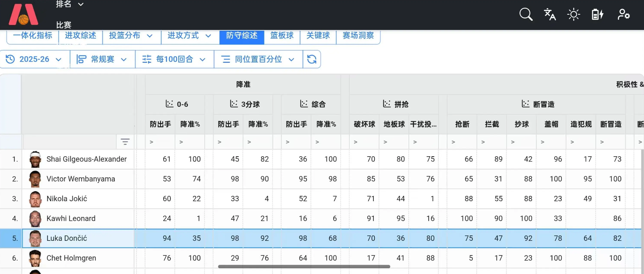Open the 每100回合 dropdown

[x=174, y=59]
